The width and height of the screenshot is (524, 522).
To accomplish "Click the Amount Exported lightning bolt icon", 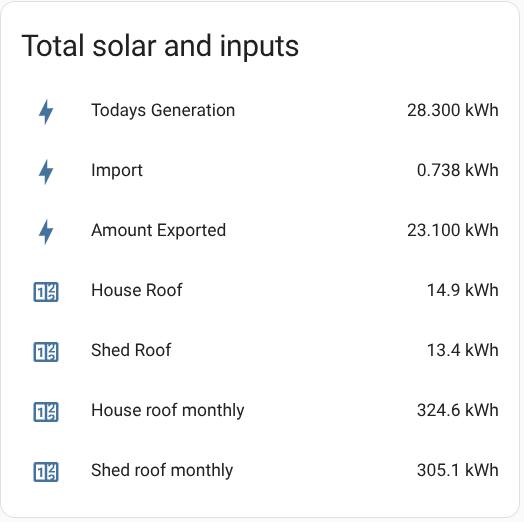I will [46, 232].
